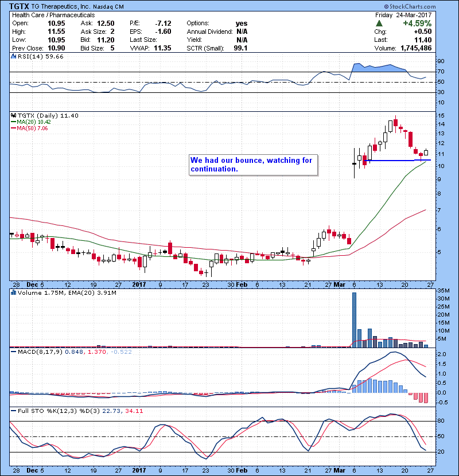Click the MA(50) 7.06 legend text

(x=32, y=128)
